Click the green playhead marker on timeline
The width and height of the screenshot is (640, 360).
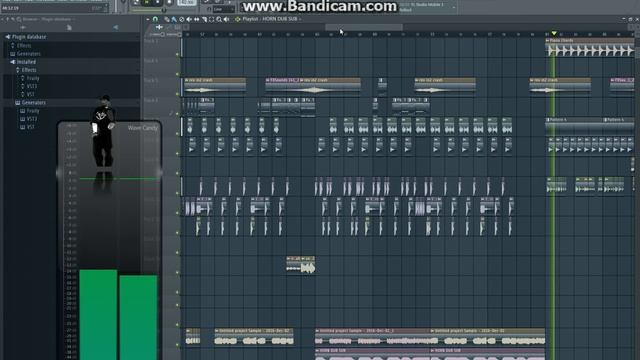point(554,33)
